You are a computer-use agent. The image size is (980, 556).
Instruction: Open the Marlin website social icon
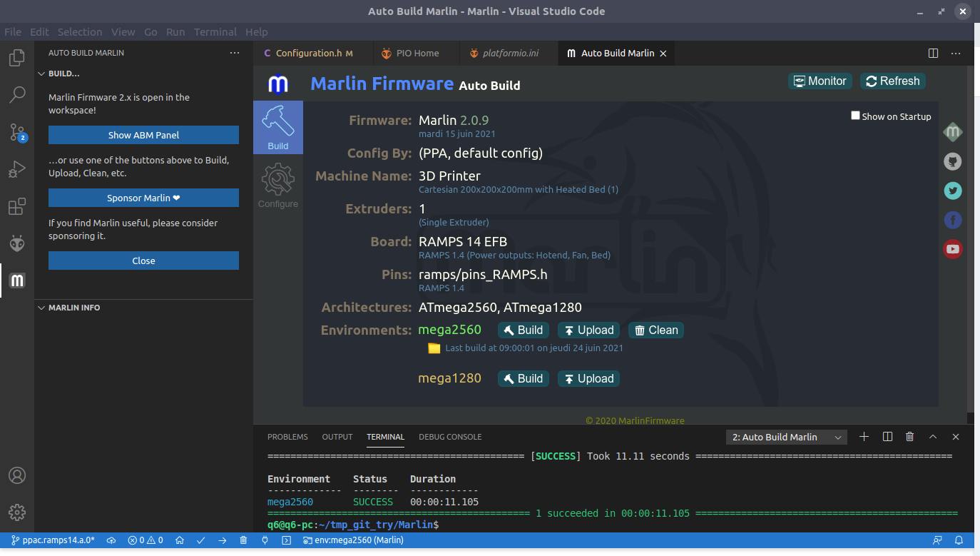coord(953,132)
